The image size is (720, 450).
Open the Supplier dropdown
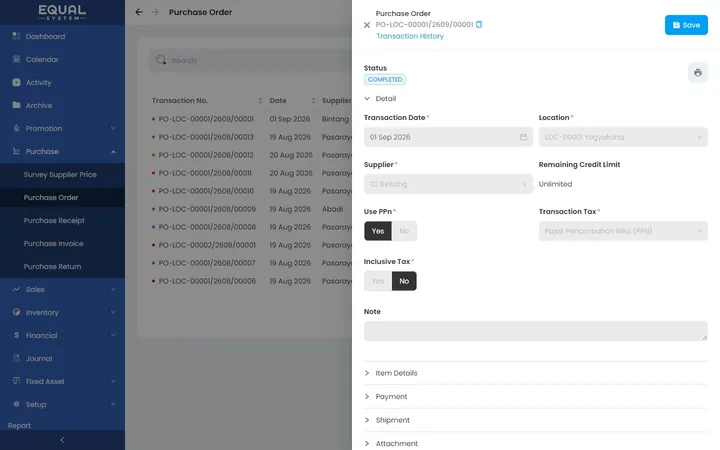[x=448, y=184]
